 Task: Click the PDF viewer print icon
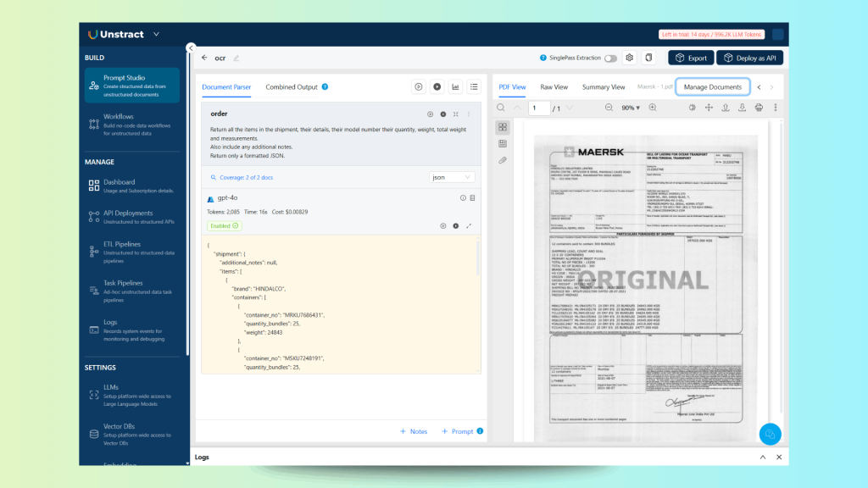click(x=759, y=108)
